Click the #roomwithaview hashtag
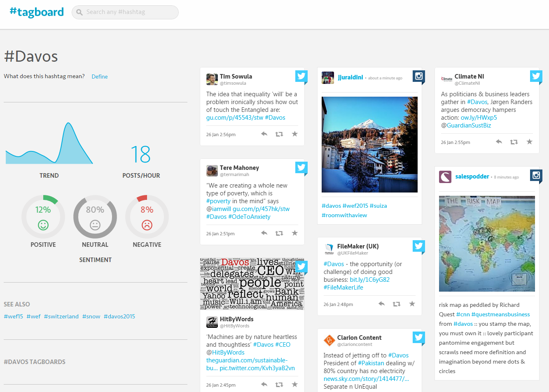The image size is (549, 392). pos(344,215)
